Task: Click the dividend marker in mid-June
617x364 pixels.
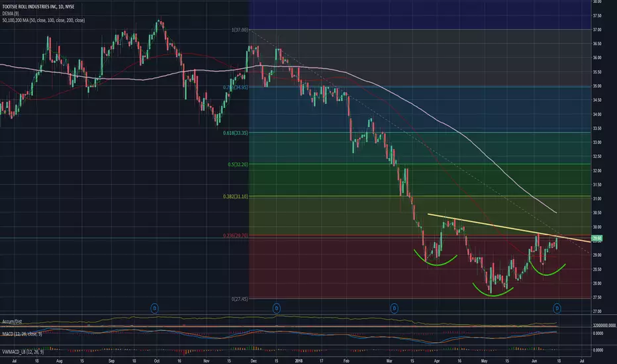Action: pyautogui.click(x=557, y=308)
